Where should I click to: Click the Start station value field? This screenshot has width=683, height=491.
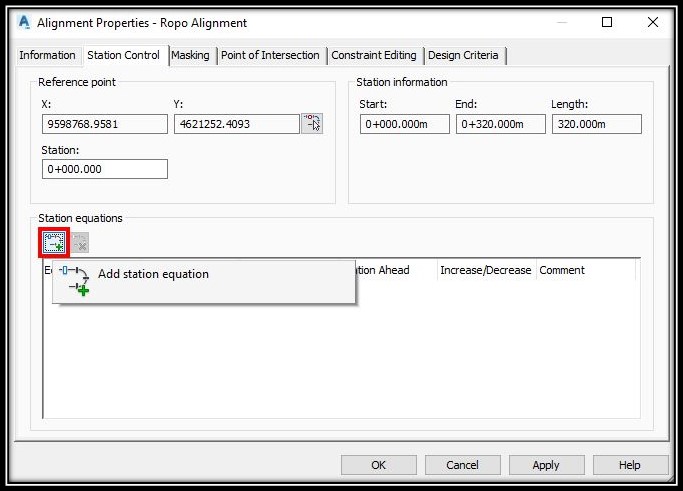coord(405,124)
